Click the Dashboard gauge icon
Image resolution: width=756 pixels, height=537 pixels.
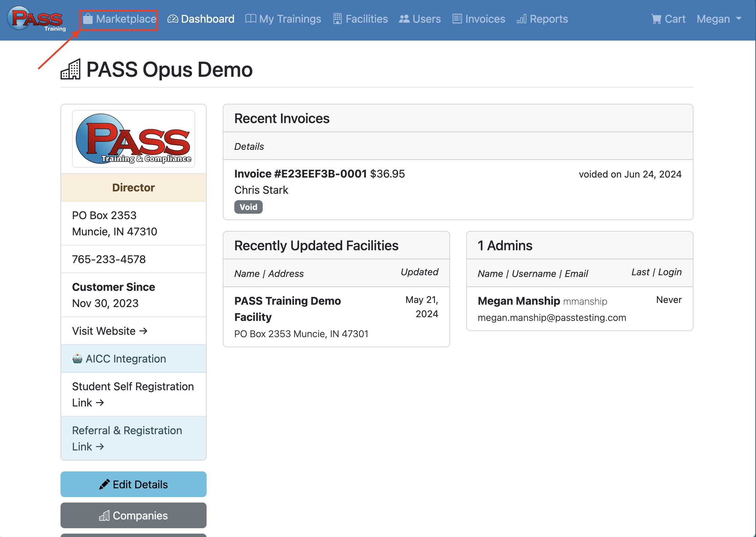172,19
